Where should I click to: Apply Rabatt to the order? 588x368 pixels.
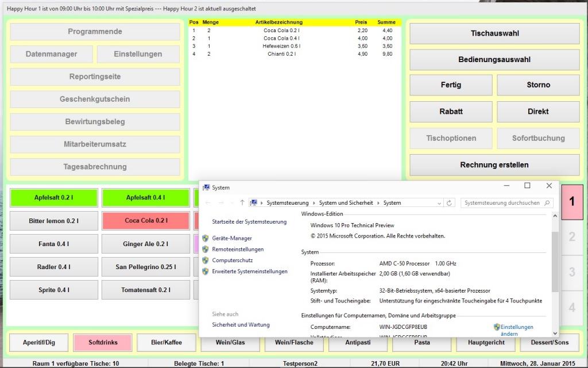click(x=451, y=112)
